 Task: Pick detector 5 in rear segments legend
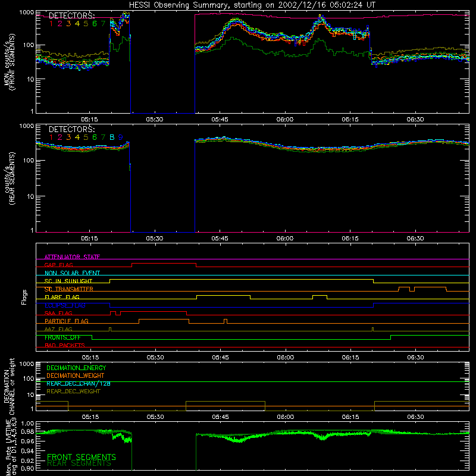[x=86, y=137]
